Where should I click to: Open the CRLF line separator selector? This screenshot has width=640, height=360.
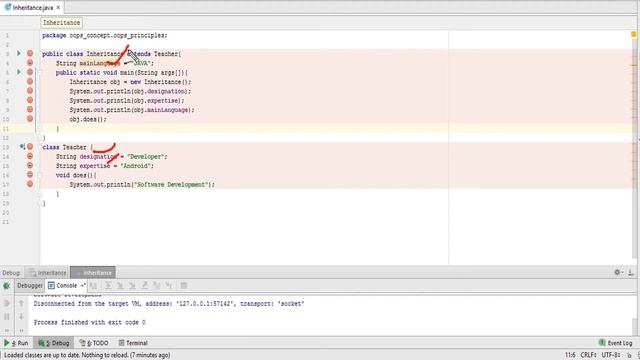589,355
